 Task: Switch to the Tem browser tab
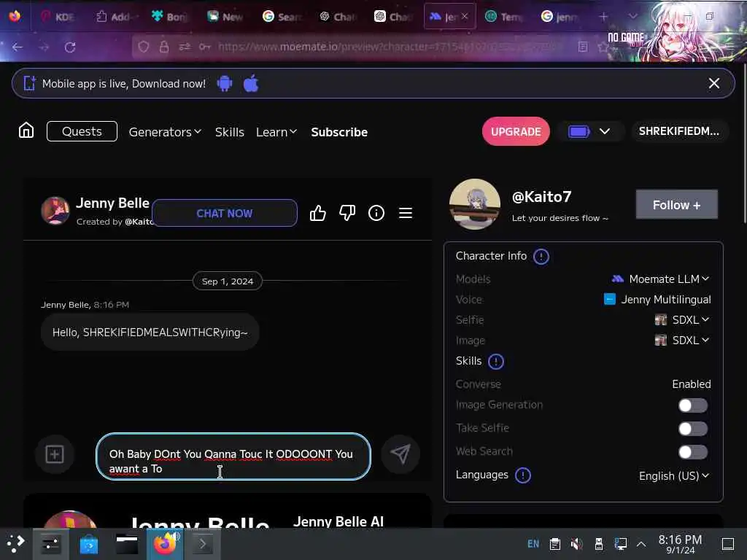click(504, 17)
